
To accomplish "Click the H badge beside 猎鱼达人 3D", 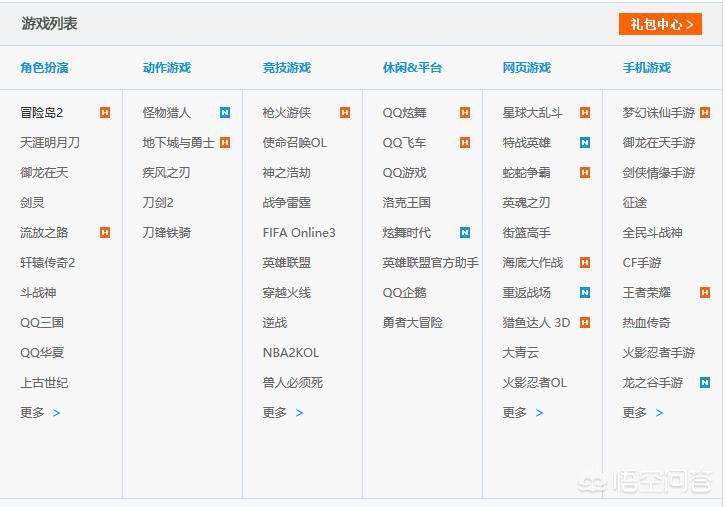I will 585,323.
